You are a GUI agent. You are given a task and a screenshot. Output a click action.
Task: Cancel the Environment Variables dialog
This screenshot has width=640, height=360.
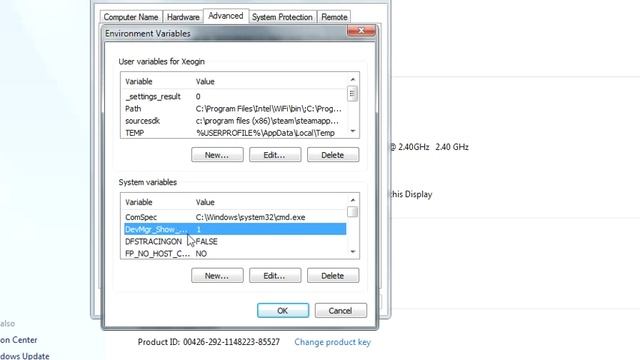click(x=341, y=311)
